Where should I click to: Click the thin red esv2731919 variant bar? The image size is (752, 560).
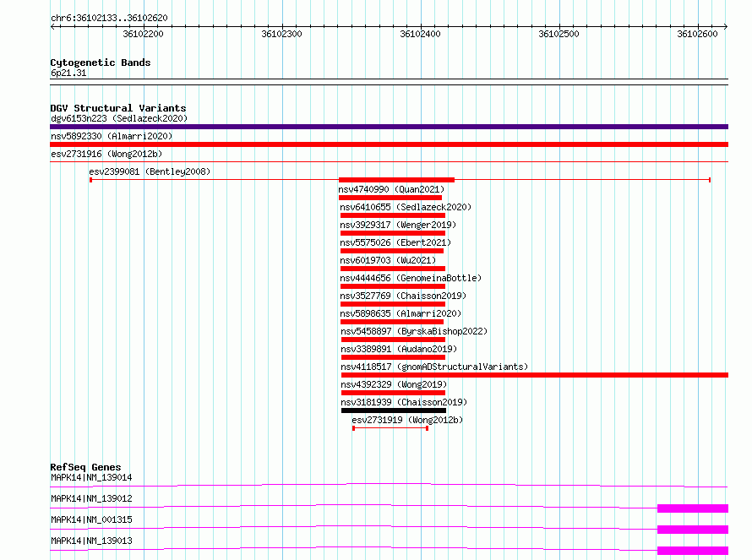(x=390, y=428)
